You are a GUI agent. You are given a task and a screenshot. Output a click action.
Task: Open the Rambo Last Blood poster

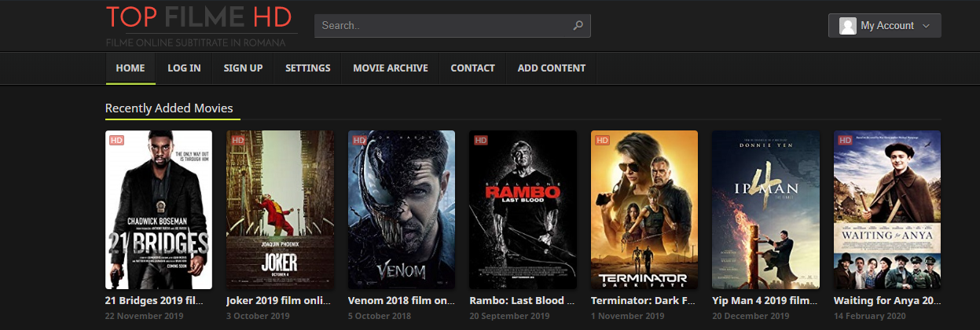[x=523, y=210]
